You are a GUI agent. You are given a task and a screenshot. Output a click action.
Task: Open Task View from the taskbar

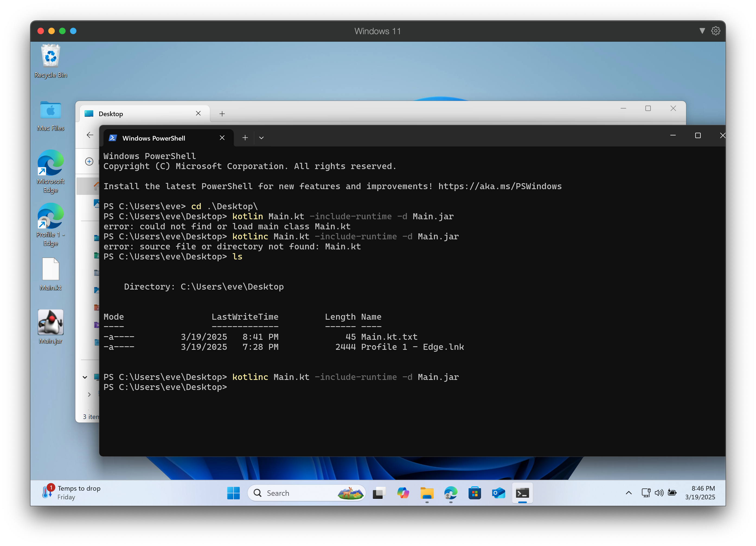point(379,493)
